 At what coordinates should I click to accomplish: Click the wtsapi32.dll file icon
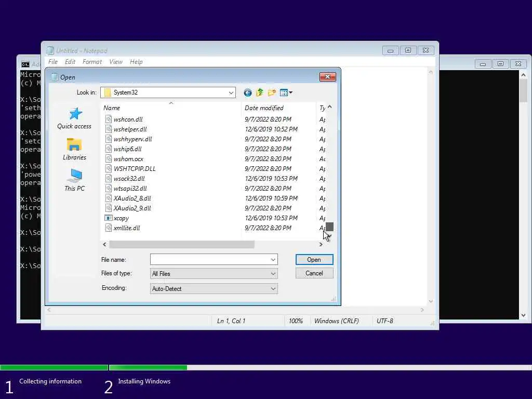(x=108, y=188)
